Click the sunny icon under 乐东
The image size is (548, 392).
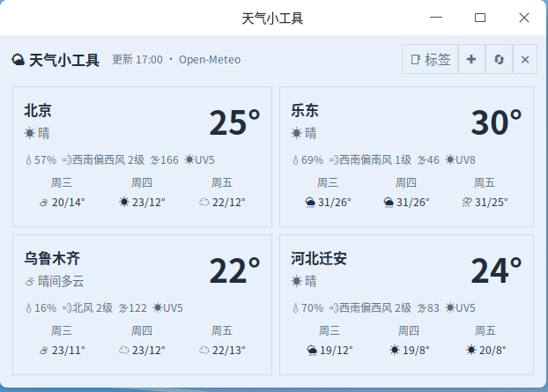[296, 133]
